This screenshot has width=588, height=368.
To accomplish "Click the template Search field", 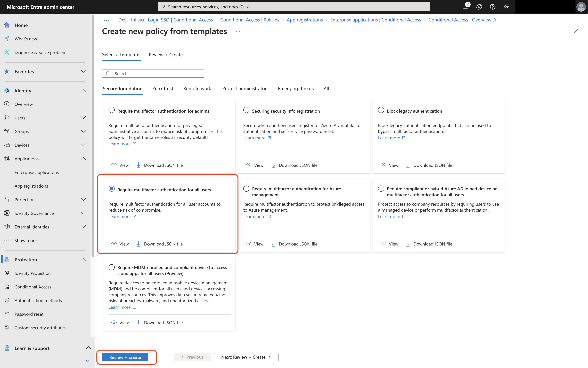I will (x=153, y=74).
